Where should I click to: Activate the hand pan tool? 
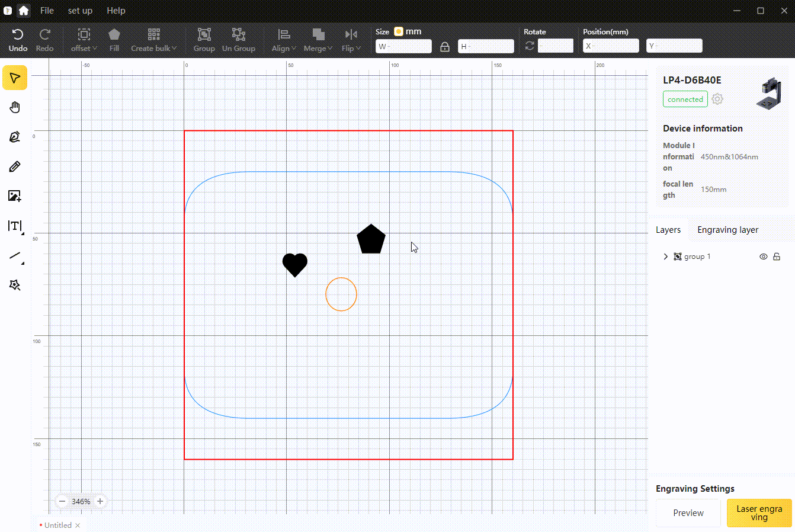point(15,107)
